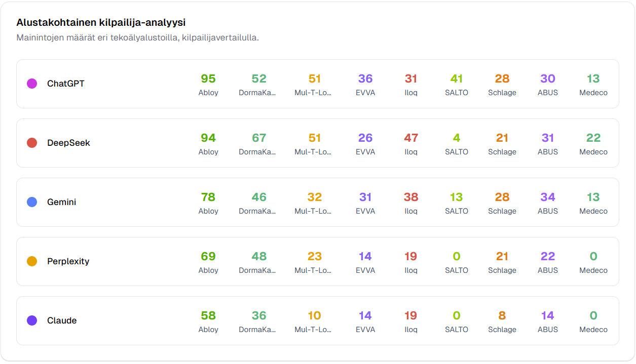Viewport: 636px width, 364px height.
Task: Click Perplexity's EVVA label
Action: click(365, 270)
